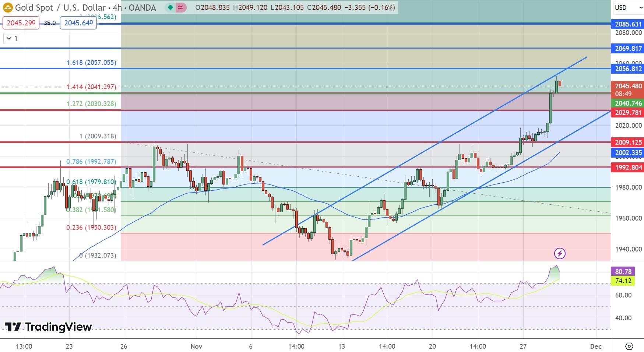Screen dimensions: 644x352
Task: Click the purple lightning bolt icon
Action: pos(560,253)
